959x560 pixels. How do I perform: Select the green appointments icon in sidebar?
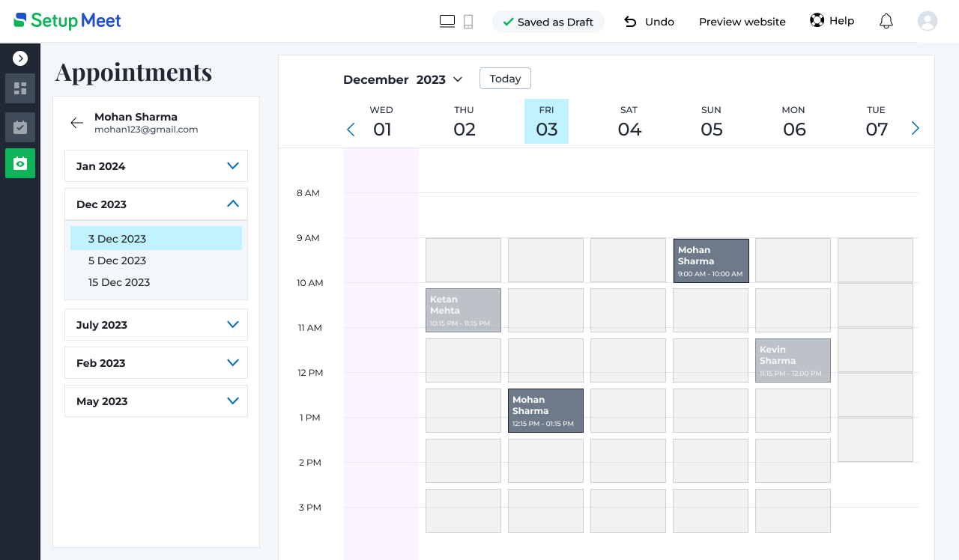coord(20,163)
